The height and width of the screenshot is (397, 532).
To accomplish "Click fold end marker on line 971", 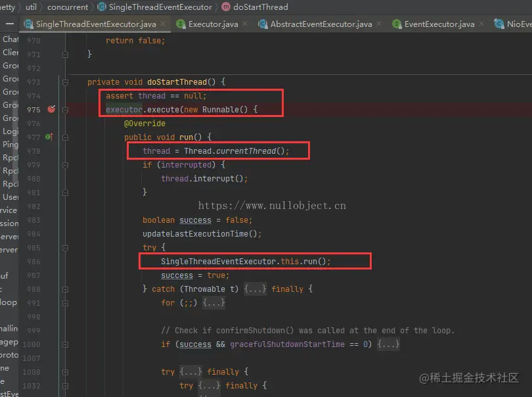I will 66,55.
